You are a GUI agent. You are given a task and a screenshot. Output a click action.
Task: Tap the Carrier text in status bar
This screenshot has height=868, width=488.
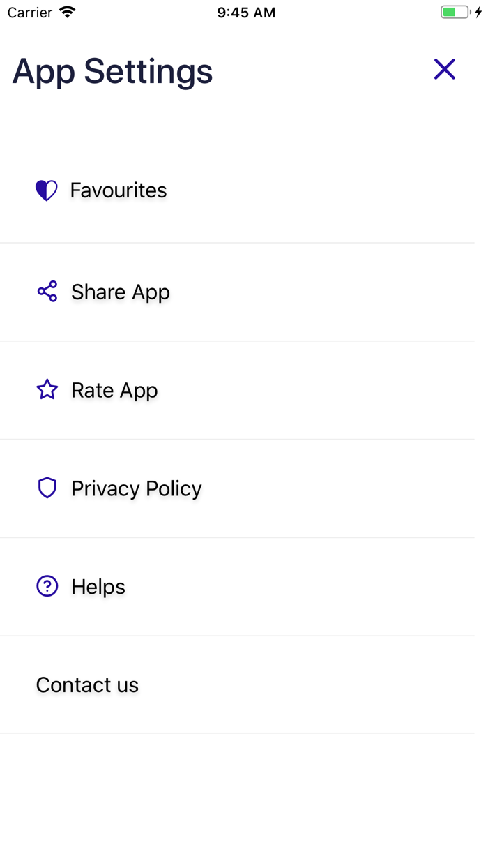coord(30,13)
